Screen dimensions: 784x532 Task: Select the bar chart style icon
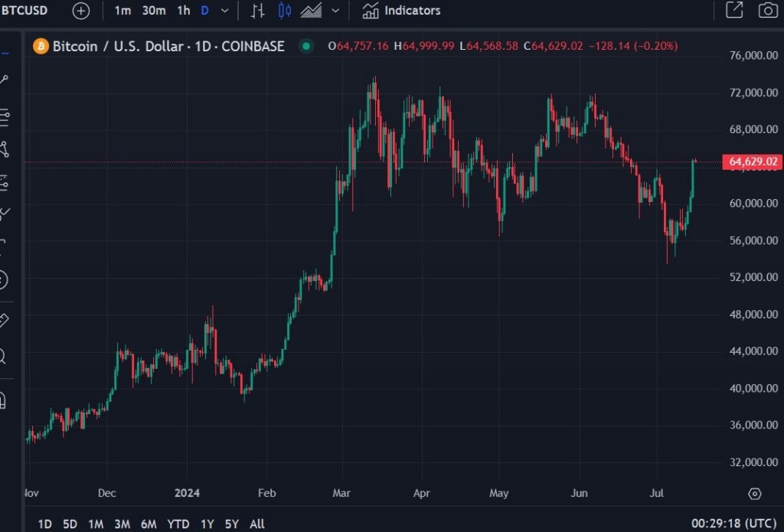pos(258,11)
